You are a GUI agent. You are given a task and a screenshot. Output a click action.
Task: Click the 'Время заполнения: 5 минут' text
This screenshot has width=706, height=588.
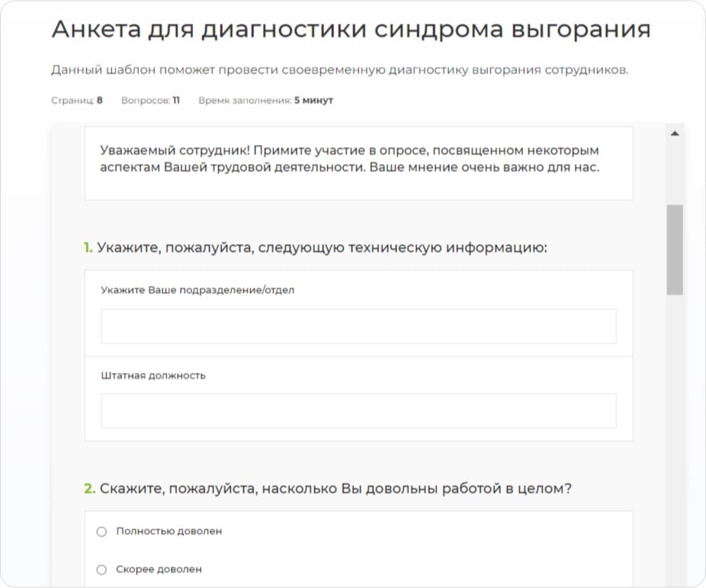(x=265, y=101)
